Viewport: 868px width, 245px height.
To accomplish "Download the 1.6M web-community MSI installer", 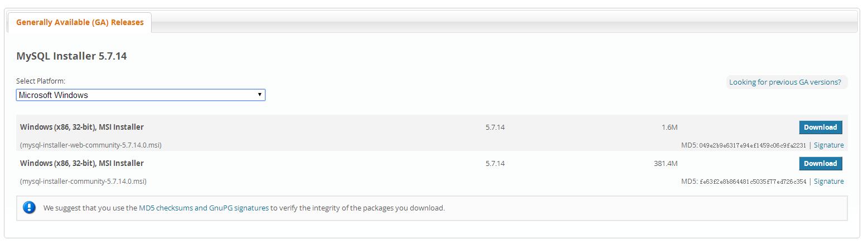I will [x=820, y=128].
